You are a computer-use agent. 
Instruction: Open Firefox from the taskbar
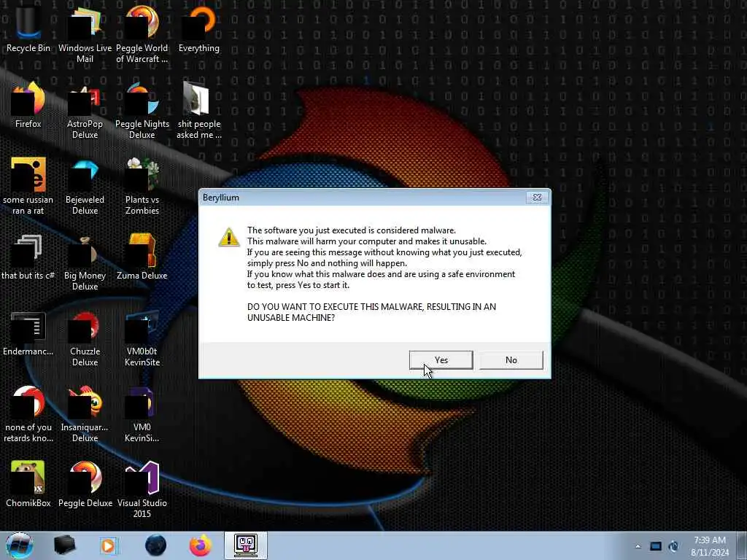(x=201, y=545)
